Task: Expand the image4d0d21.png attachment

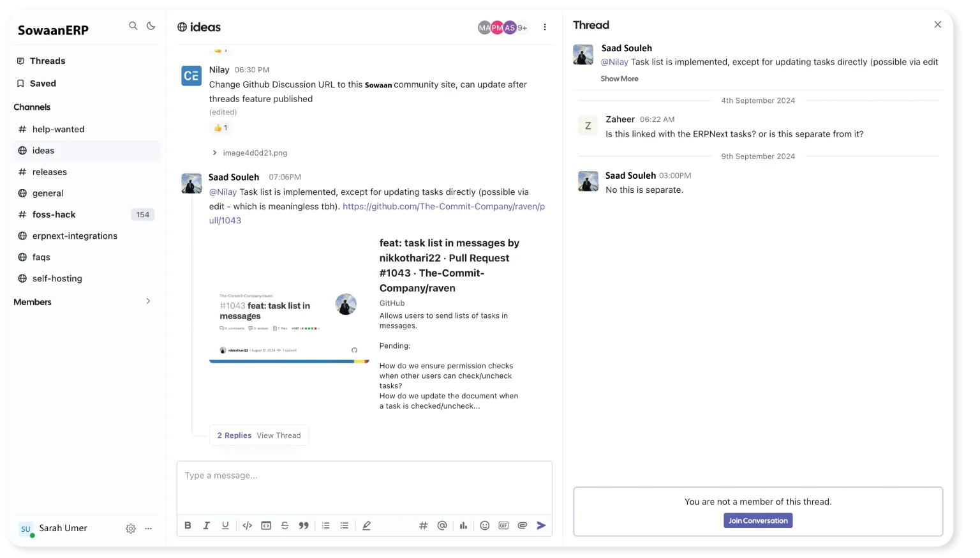Action: tap(249, 153)
